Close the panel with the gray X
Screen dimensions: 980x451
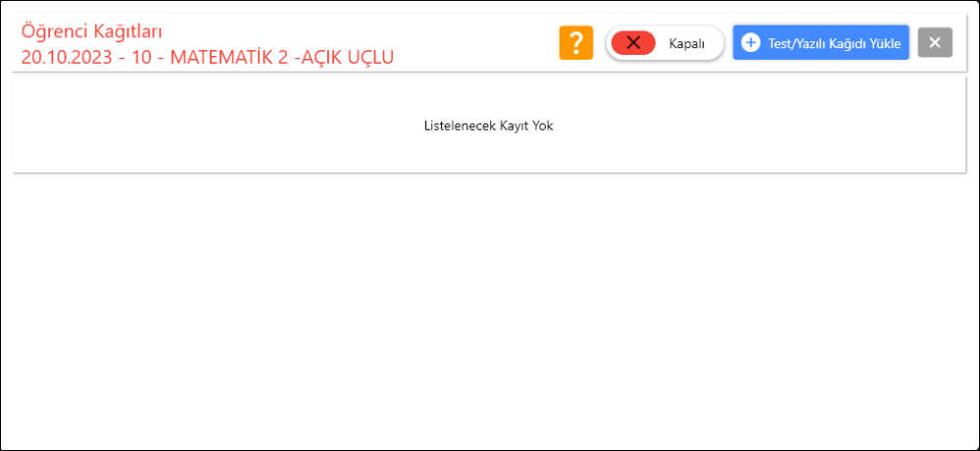click(x=935, y=42)
